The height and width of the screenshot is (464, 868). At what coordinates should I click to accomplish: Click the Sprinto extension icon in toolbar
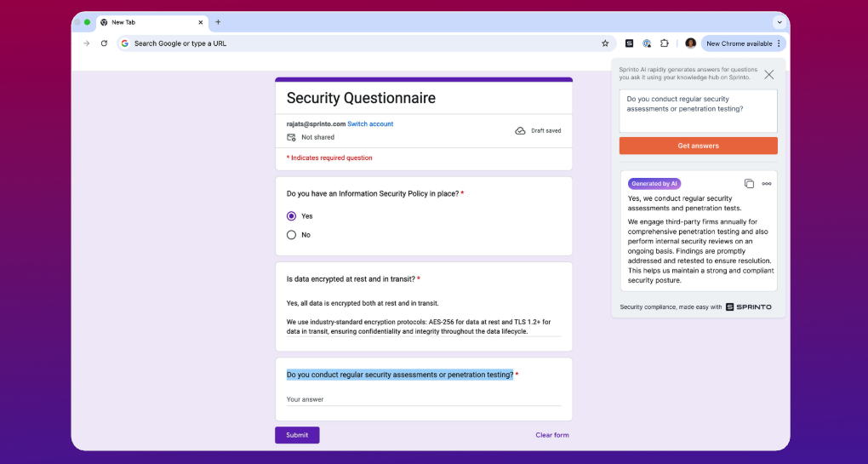click(x=630, y=43)
